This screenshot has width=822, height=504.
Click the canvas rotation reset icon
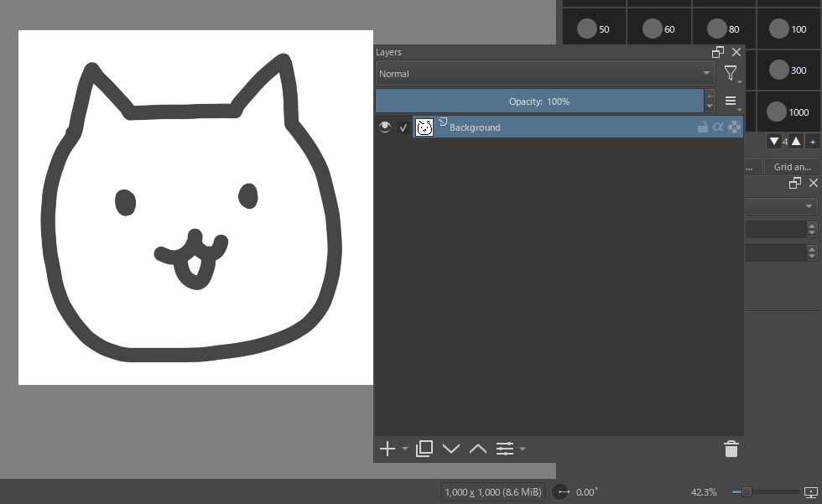click(560, 491)
